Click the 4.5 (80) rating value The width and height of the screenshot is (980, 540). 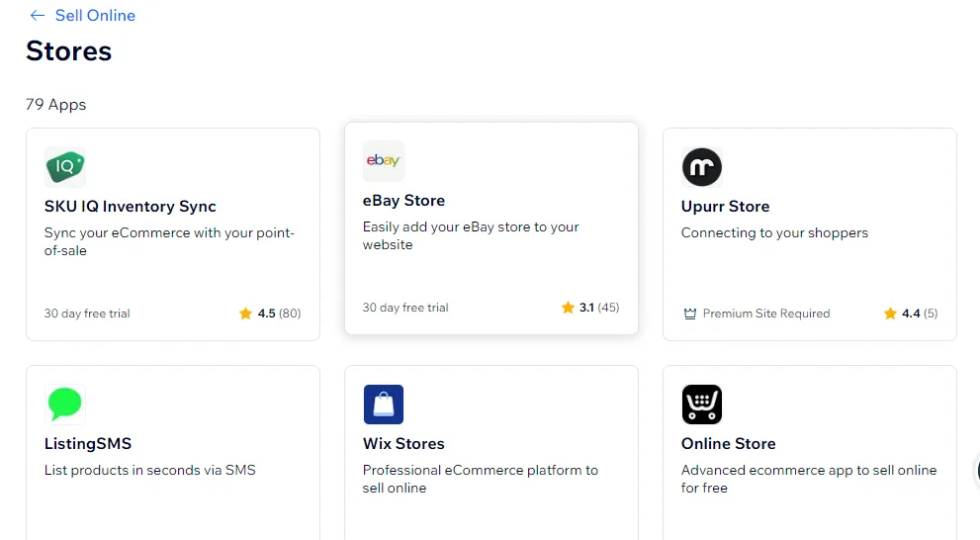pos(279,314)
